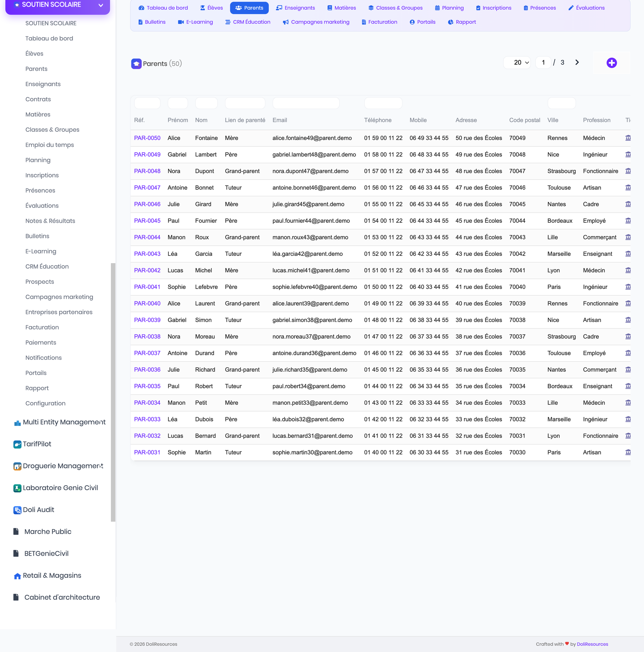Open Facturation top tab
Image resolution: width=644 pixels, height=652 pixels.
pyautogui.click(x=379, y=22)
